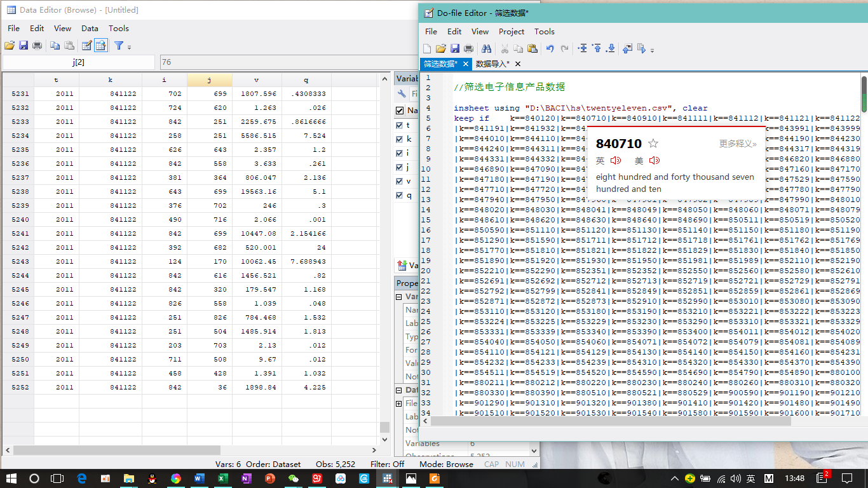Open Do-file Editor toolbar overflow arrow
Image resolution: width=868 pixels, height=488 pixels.
click(652, 50)
